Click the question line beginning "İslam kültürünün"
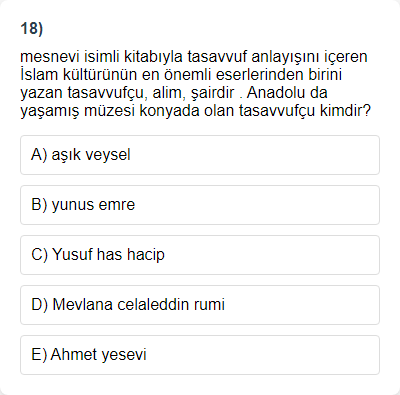 click(x=181, y=74)
